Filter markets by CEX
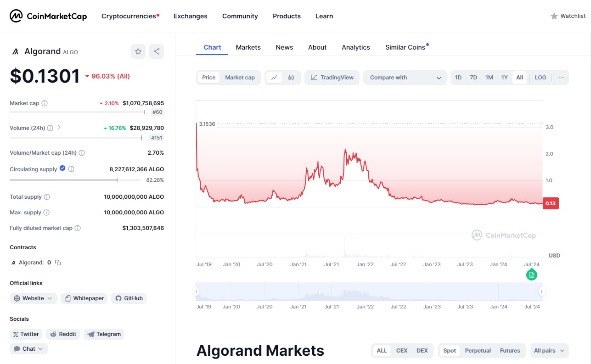Screen dimensions: 591x364 402,351
